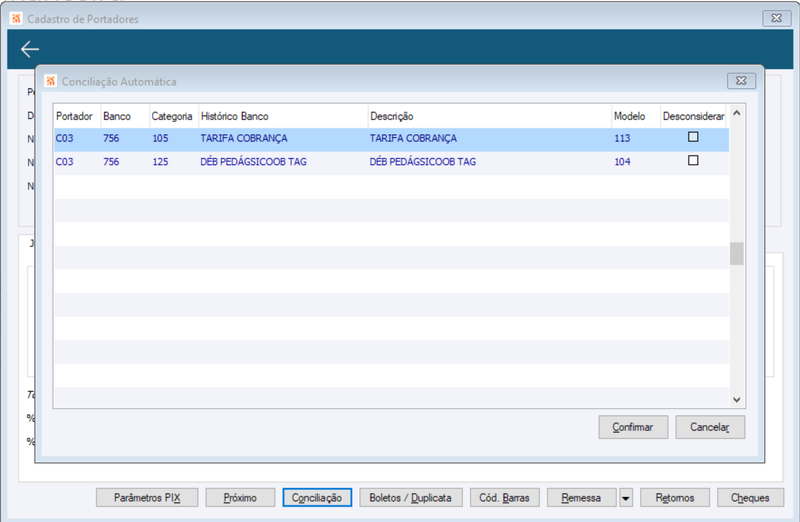The width and height of the screenshot is (800, 522).
Task: Click the Conciliação Automática title icon
Action: (51, 81)
